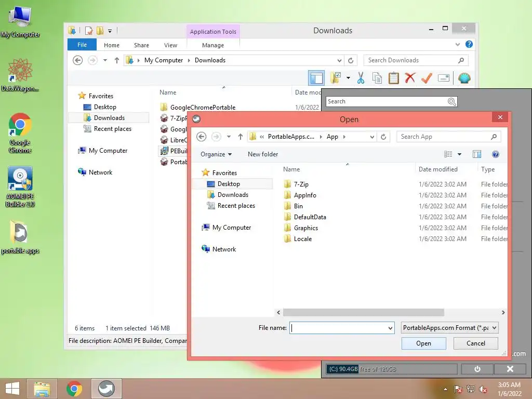Click the Help icon in Open dialog
The image size is (532, 399).
(495, 154)
